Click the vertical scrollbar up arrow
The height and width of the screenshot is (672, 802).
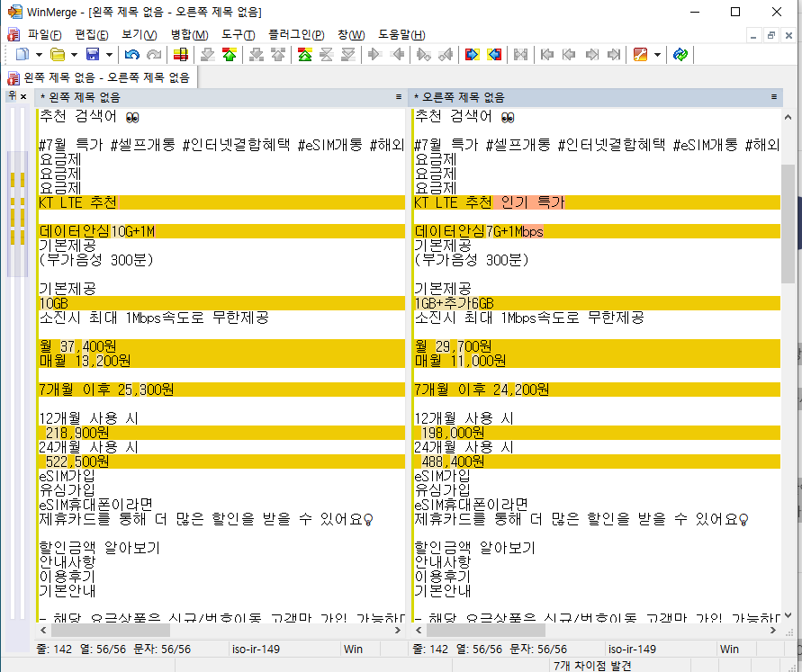tap(788, 117)
